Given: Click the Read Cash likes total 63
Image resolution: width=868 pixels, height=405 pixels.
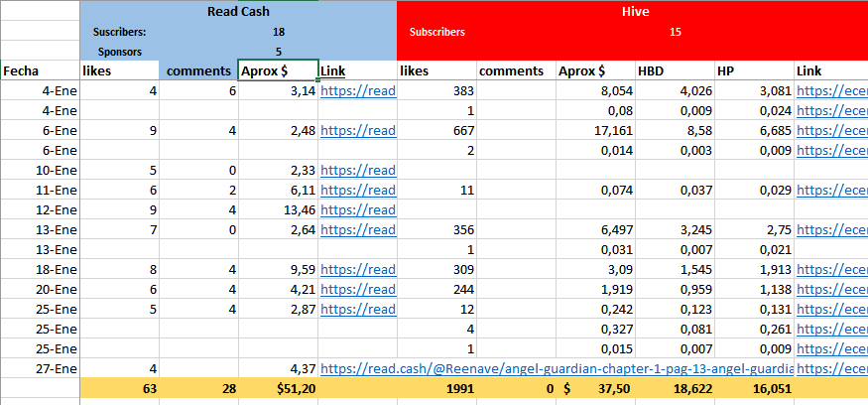Looking at the screenshot, I should click(120, 389).
